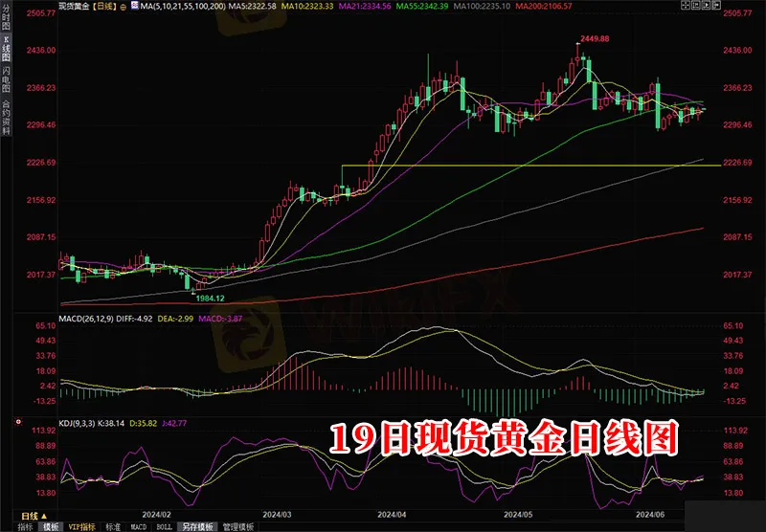766x532 pixels.
Task: Click the MA5:2322.58 value
Action: tap(253, 7)
